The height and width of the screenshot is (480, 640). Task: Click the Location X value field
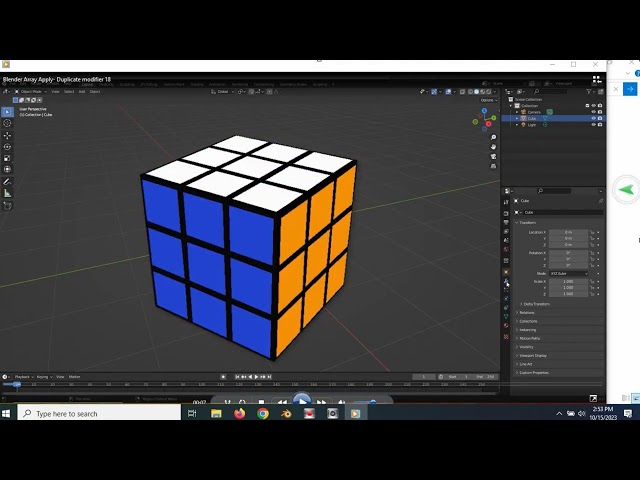[568, 232]
